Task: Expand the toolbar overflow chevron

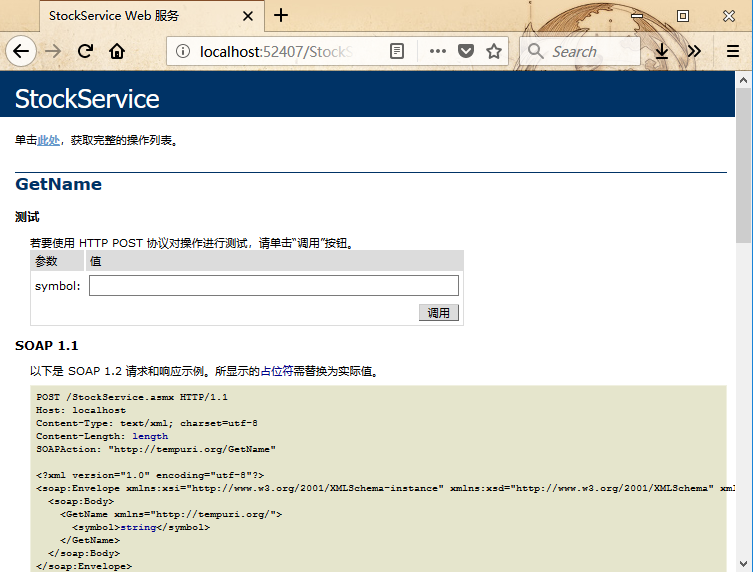Action: point(694,51)
